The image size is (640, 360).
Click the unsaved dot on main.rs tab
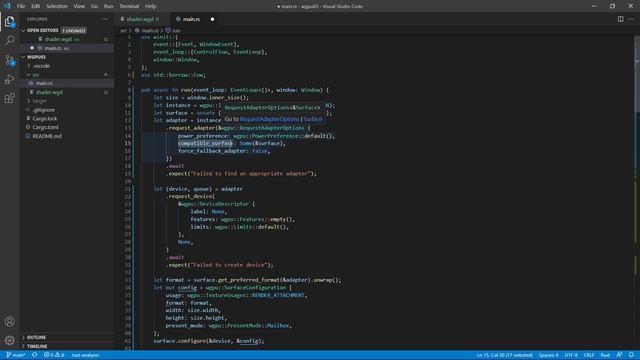pos(212,19)
